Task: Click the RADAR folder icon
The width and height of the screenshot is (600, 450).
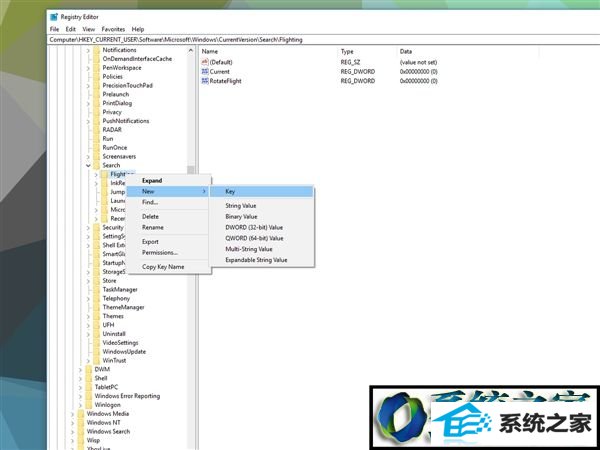Action: [x=96, y=130]
